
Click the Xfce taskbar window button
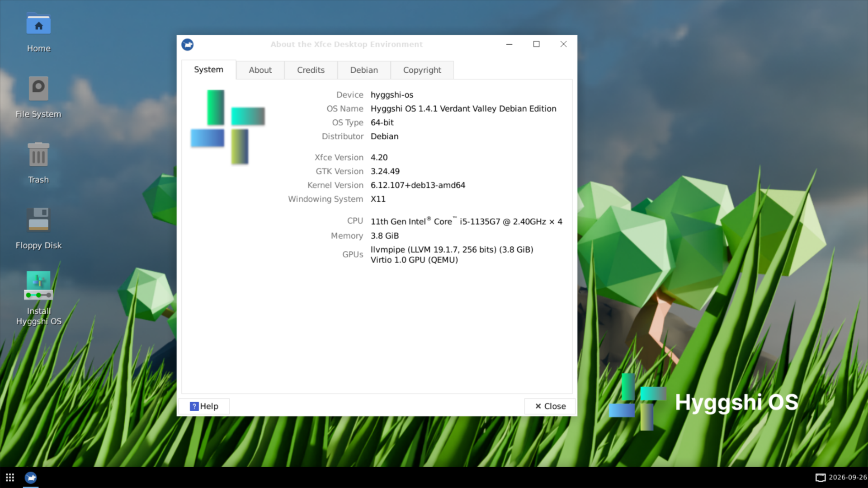(31, 478)
